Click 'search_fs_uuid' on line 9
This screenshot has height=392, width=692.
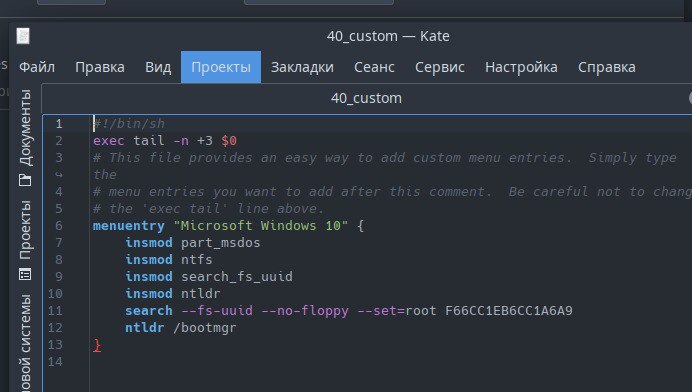click(x=237, y=277)
